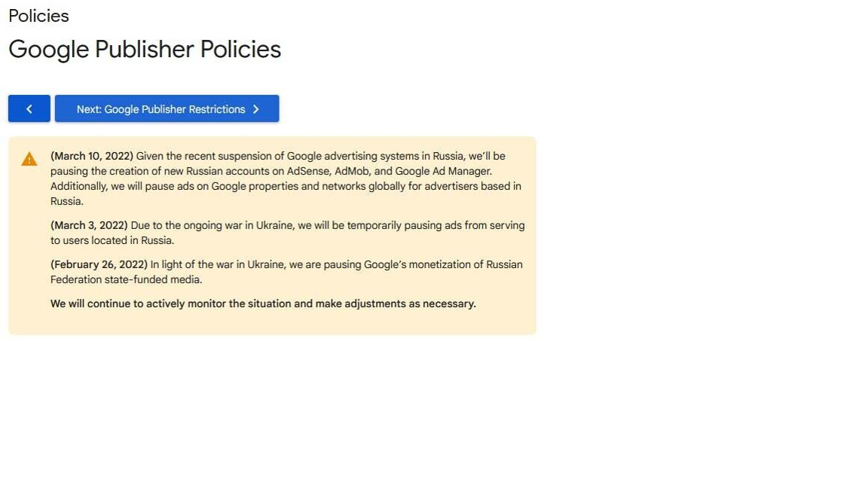Click the right chevron on the Next button
This screenshot has height=488, width=868.
pos(255,109)
